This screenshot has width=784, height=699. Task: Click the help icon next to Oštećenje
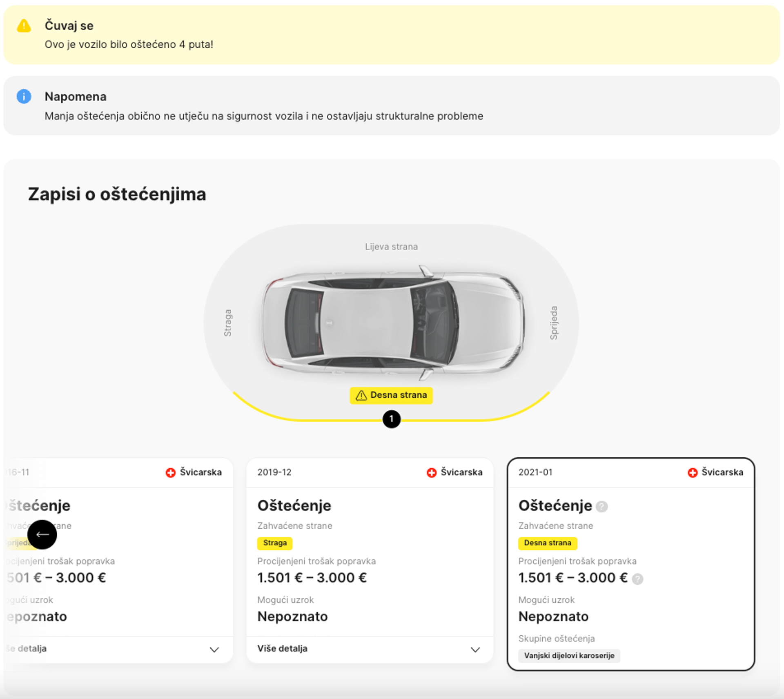[601, 507]
